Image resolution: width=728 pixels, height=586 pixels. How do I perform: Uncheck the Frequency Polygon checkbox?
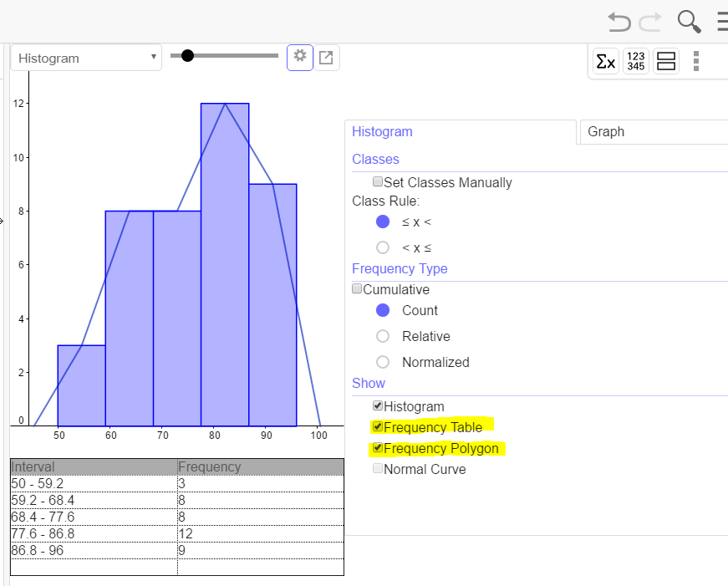(x=378, y=447)
